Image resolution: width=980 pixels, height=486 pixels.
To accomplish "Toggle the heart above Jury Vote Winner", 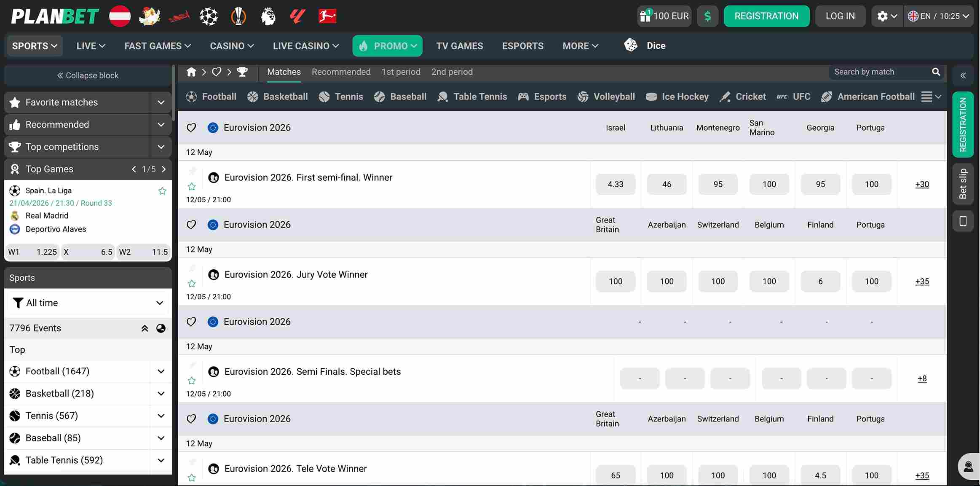I will coord(191,225).
